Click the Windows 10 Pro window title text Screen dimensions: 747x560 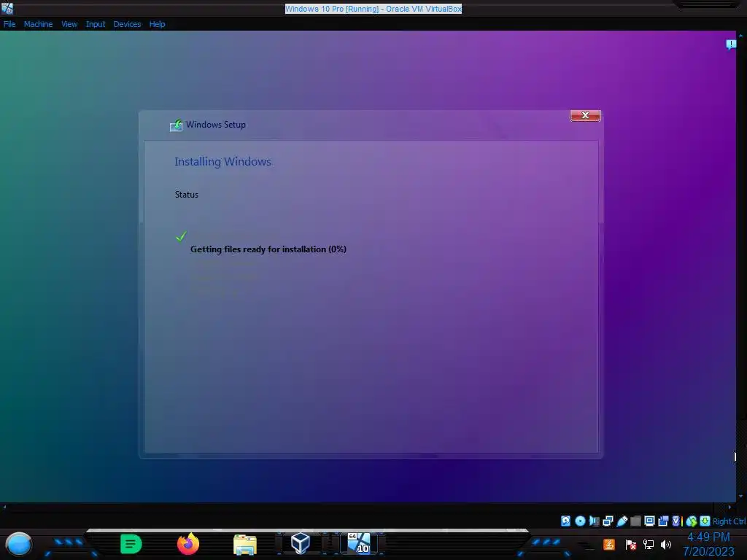pos(373,9)
